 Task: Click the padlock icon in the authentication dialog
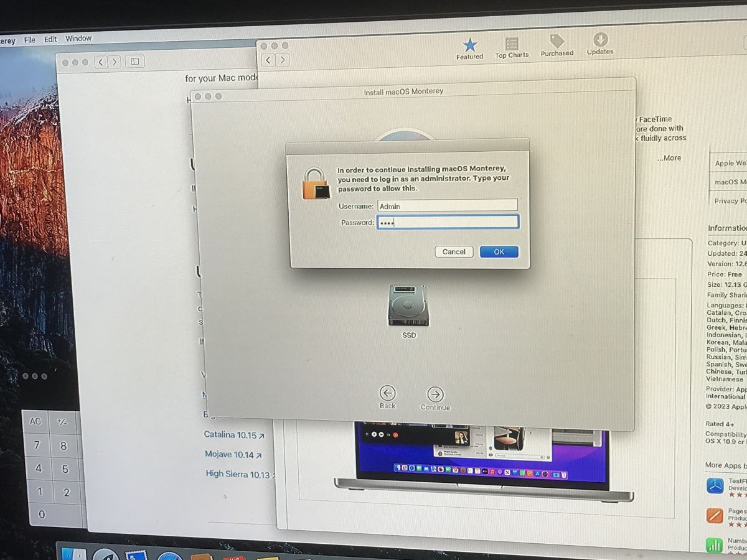[x=316, y=184]
